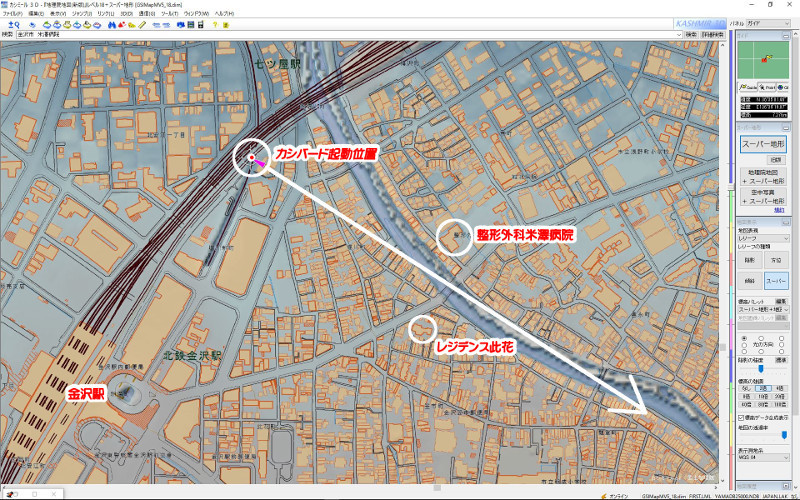Image resolution: width=800 pixels, height=500 pixels.
Task: Open the panel selector dropdown showing ガイド
Action: (x=768, y=23)
